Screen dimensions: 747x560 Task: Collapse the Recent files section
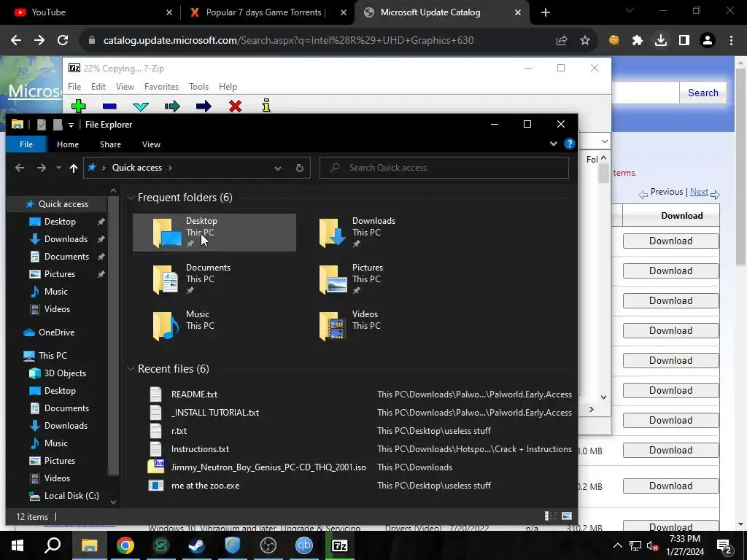pos(131,369)
